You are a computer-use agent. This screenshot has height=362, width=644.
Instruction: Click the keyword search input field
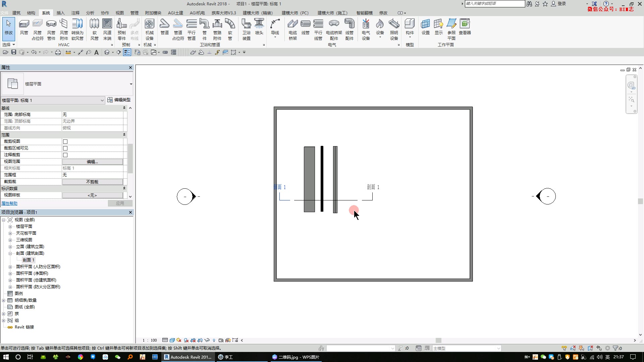point(494,4)
